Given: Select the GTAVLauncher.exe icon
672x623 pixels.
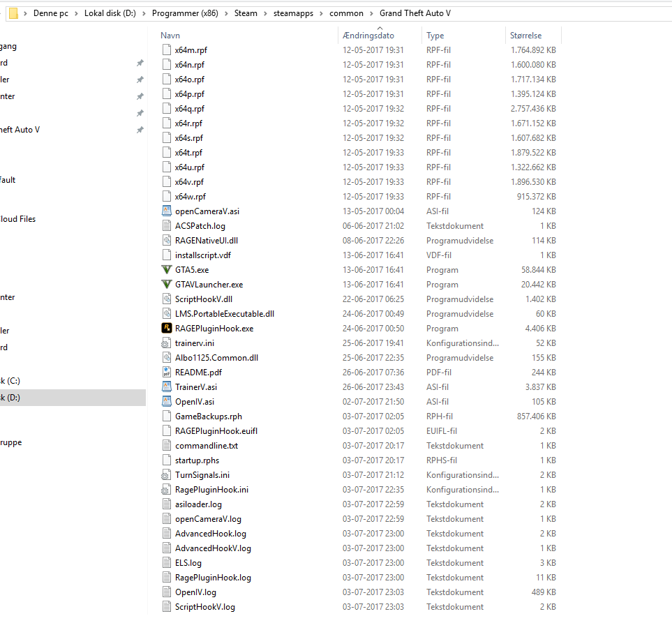Looking at the screenshot, I should (x=167, y=285).
